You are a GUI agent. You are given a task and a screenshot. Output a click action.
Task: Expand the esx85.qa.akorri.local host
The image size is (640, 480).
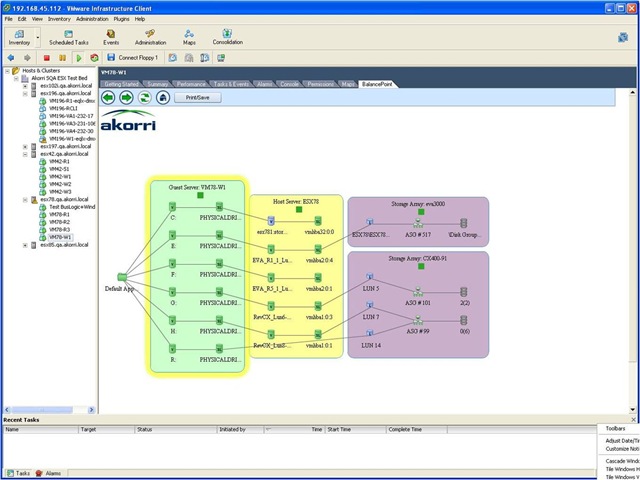click(x=25, y=245)
